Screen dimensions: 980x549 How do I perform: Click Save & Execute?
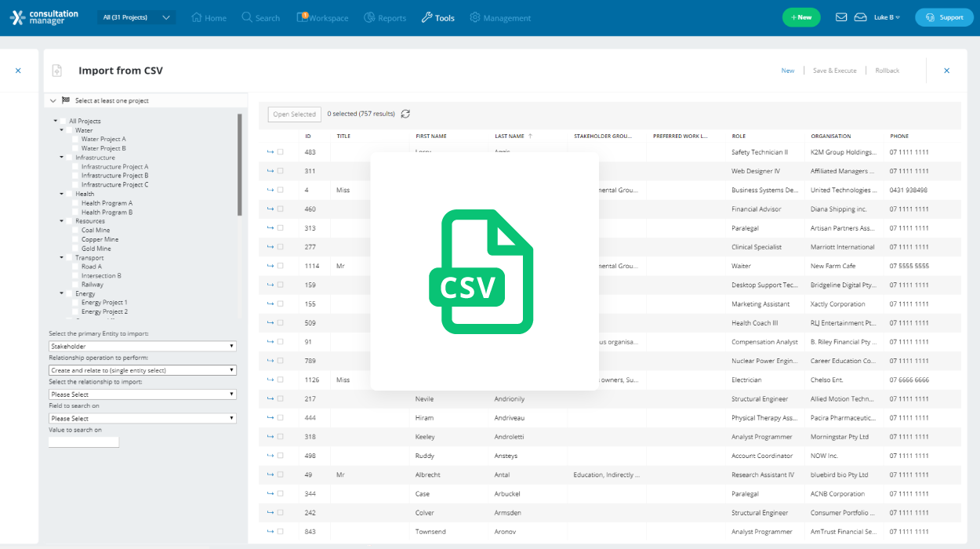[834, 71]
